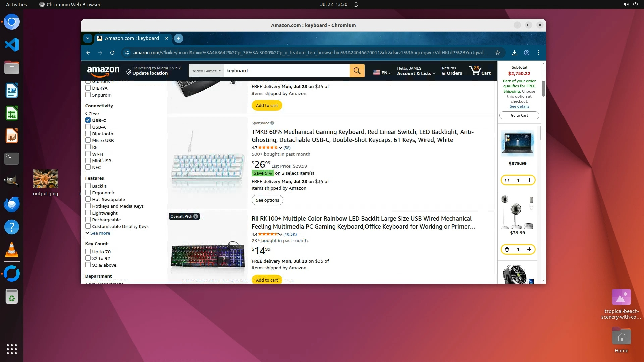Viewport: 644px width, 362px height.
Task: Bookmark page with the star icon
Action: tap(498, 53)
